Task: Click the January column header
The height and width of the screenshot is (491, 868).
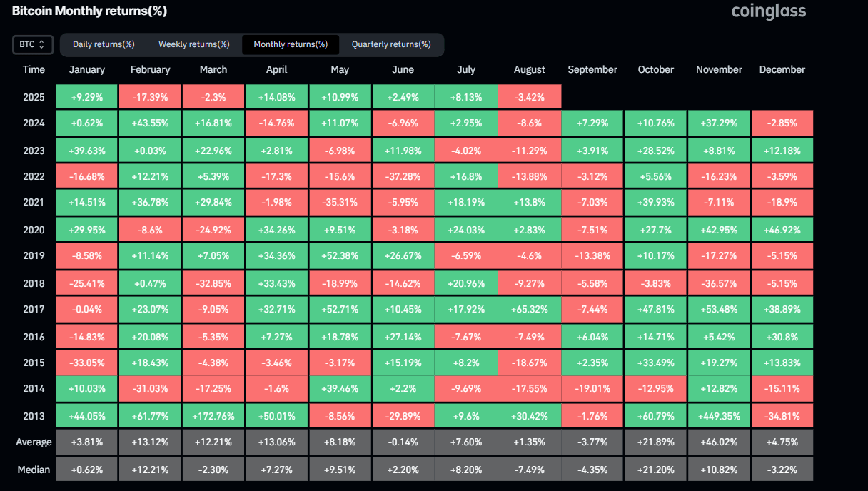Action: [86, 69]
